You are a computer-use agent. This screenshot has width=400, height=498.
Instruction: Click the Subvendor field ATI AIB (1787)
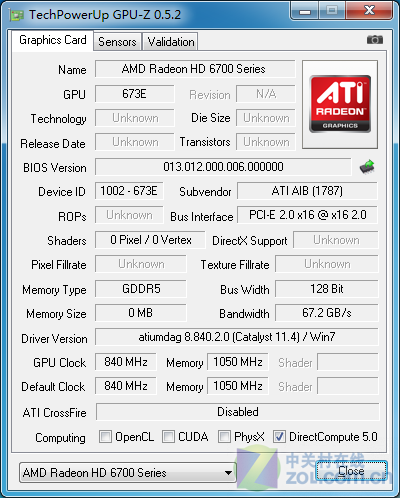click(307, 191)
